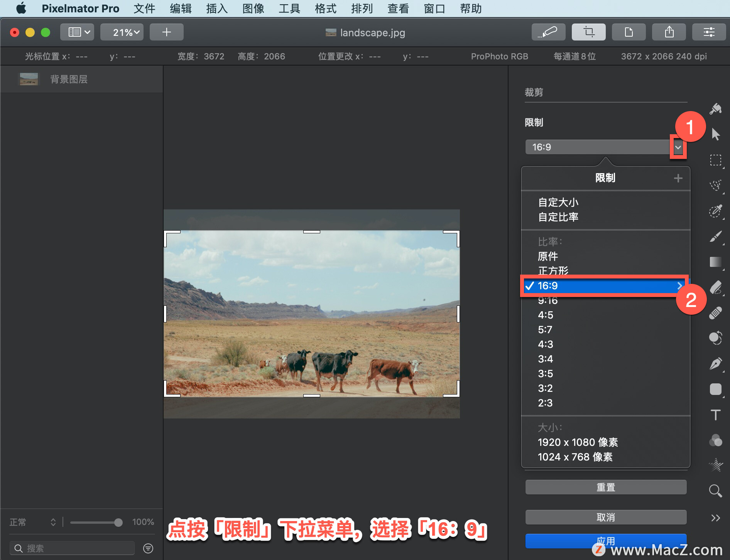Image resolution: width=730 pixels, height=560 pixels.
Task: Open the 工具 menu
Action: pyautogui.click(x=289, y=8)
